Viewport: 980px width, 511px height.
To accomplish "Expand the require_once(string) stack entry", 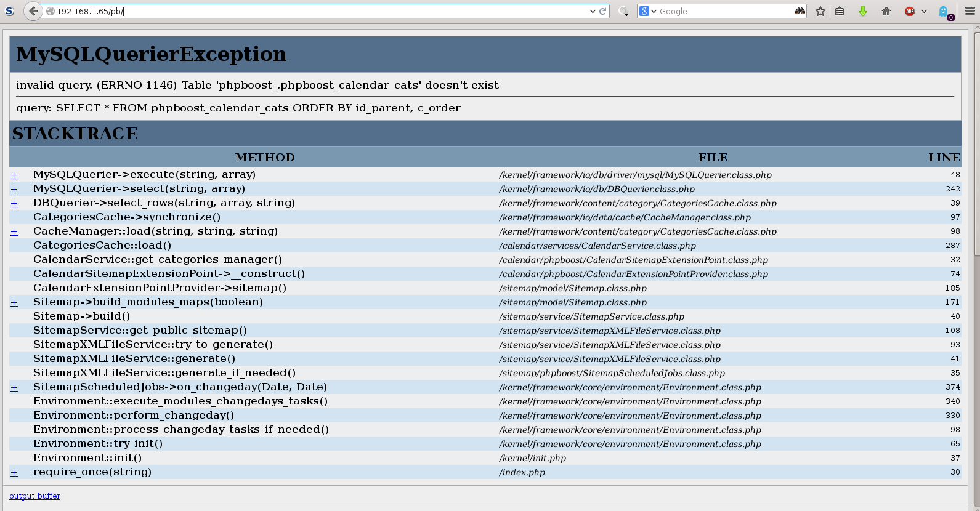I will [x=14, y=473].
